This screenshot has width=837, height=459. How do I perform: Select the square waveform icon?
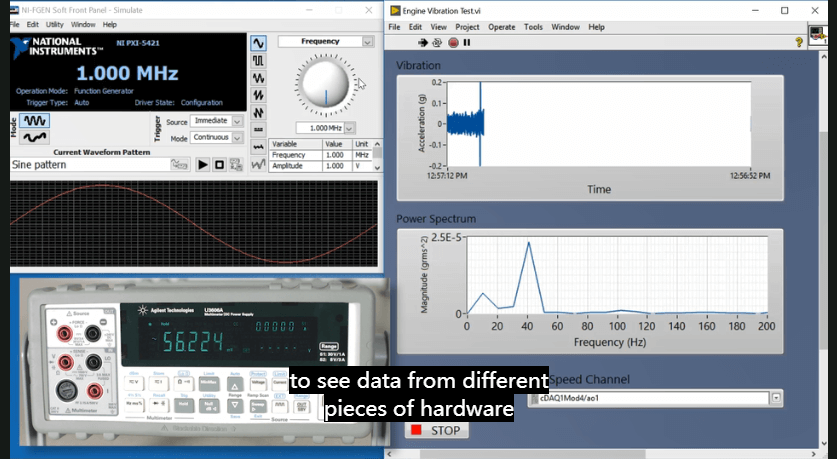[258, 61]
